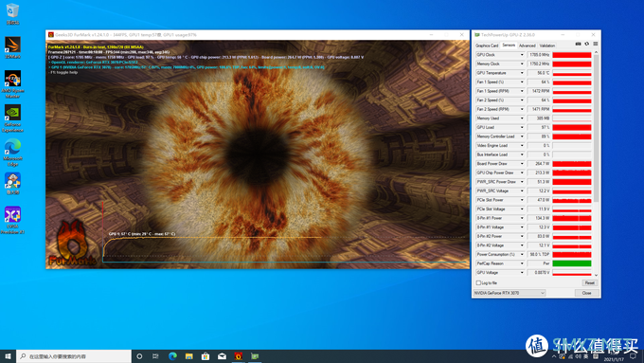Click the GPU-Z sensors scroll down arrow
The height and width of the screenshot is (363, 644).
click(596, 275)
